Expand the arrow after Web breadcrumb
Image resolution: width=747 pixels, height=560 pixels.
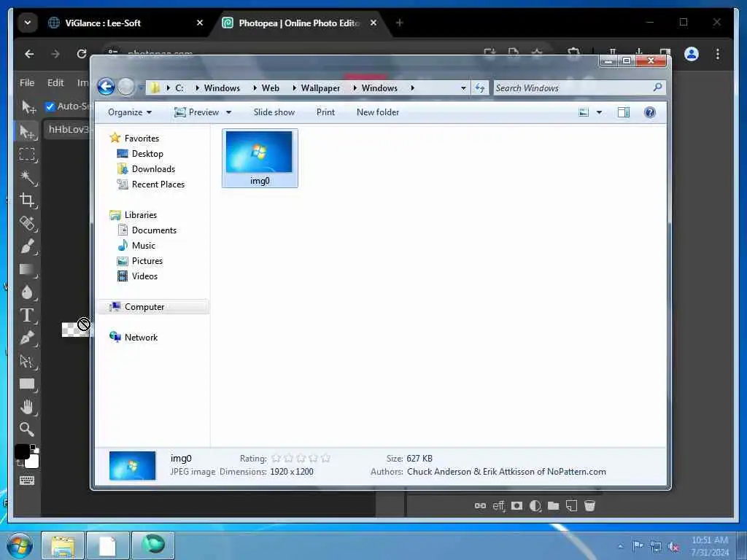coord(295,88)
